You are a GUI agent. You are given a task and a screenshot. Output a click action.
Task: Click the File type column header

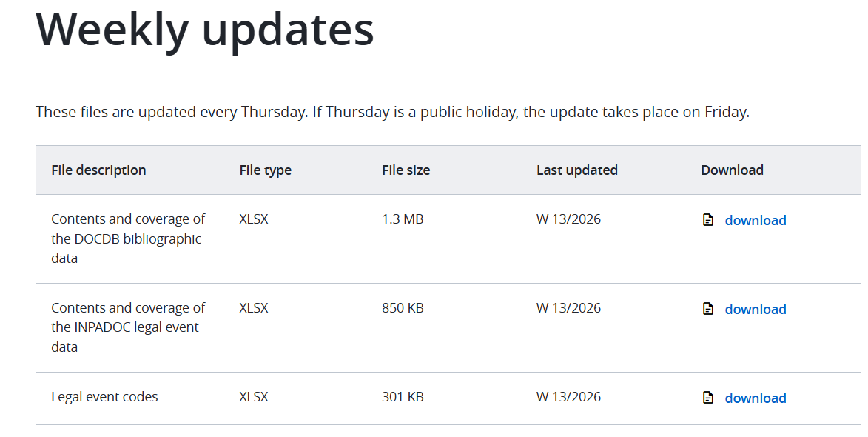[265, 170]
